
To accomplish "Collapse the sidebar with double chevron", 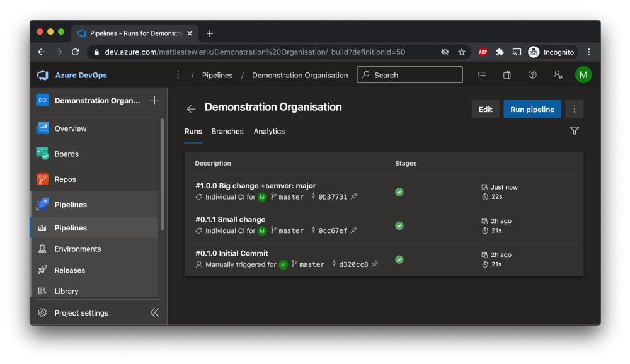I will point(154,313).
